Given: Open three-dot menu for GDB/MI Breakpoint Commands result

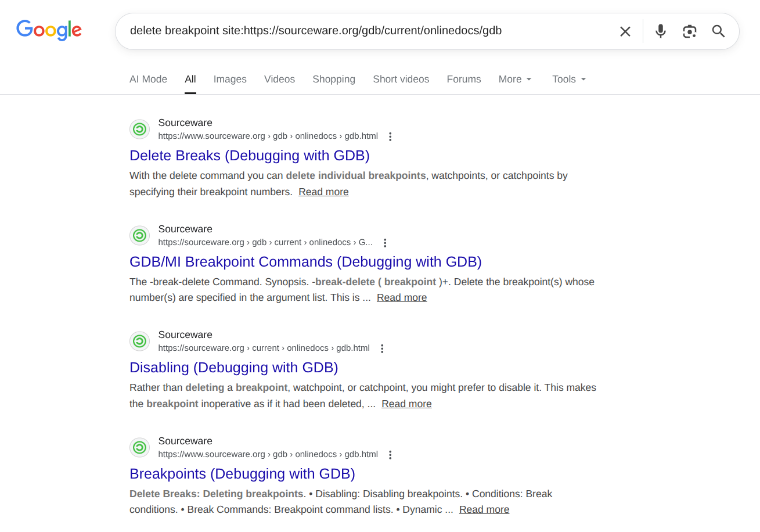Looking at the screenshot, I should point(385,243).
